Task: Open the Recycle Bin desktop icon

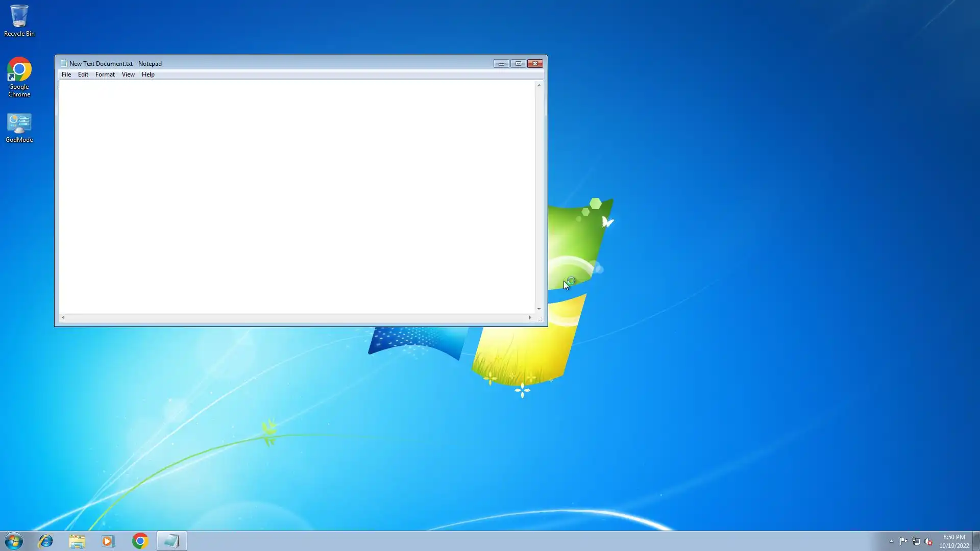Action: [x=19, y=20]
